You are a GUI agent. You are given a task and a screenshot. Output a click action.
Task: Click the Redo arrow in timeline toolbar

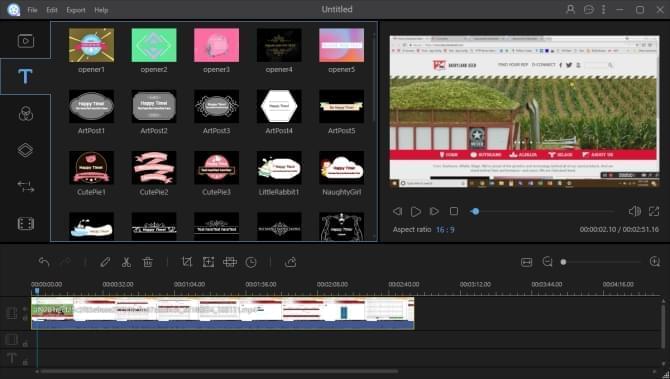click(65, 262)
